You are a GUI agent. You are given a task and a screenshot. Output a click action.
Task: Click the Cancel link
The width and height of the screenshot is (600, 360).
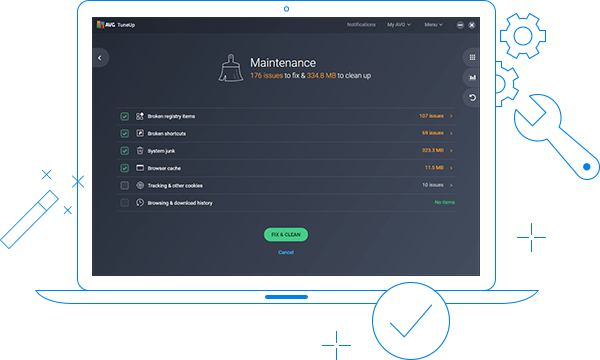(286, 252)
